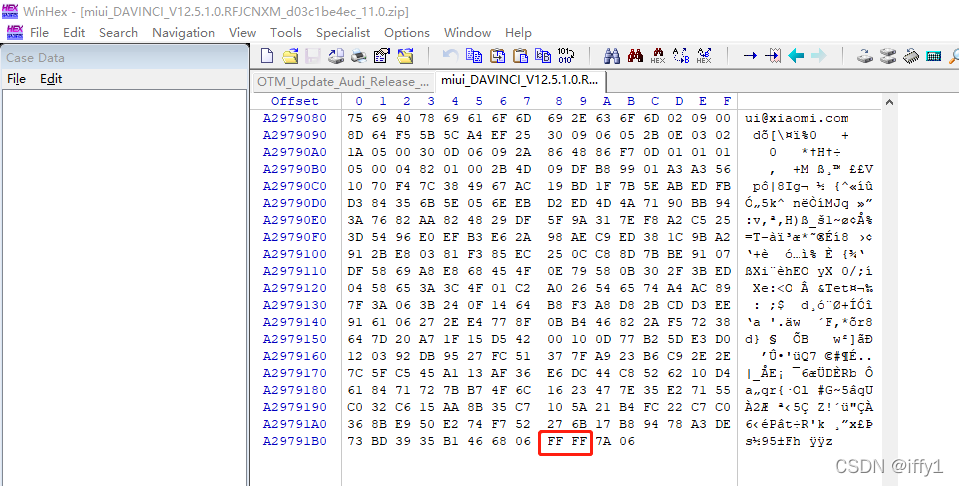Open the Options menu

407,32
